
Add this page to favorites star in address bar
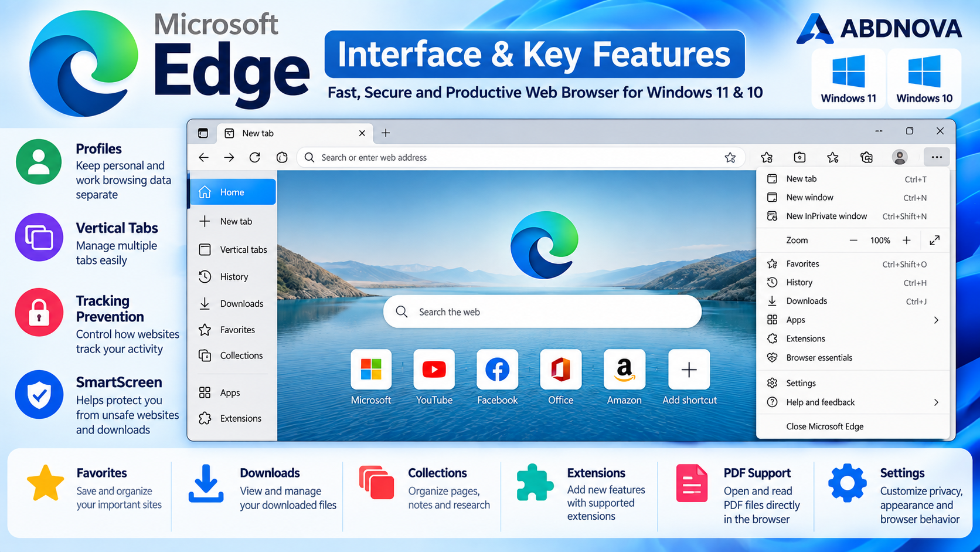[730, 157]
